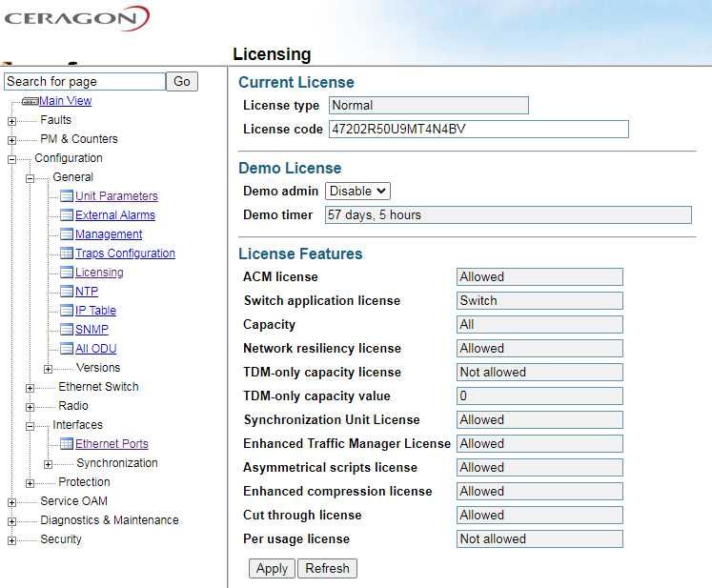Click the All ODU page icon
Viewport: 712px width, 588px height.
coord(67,349)
